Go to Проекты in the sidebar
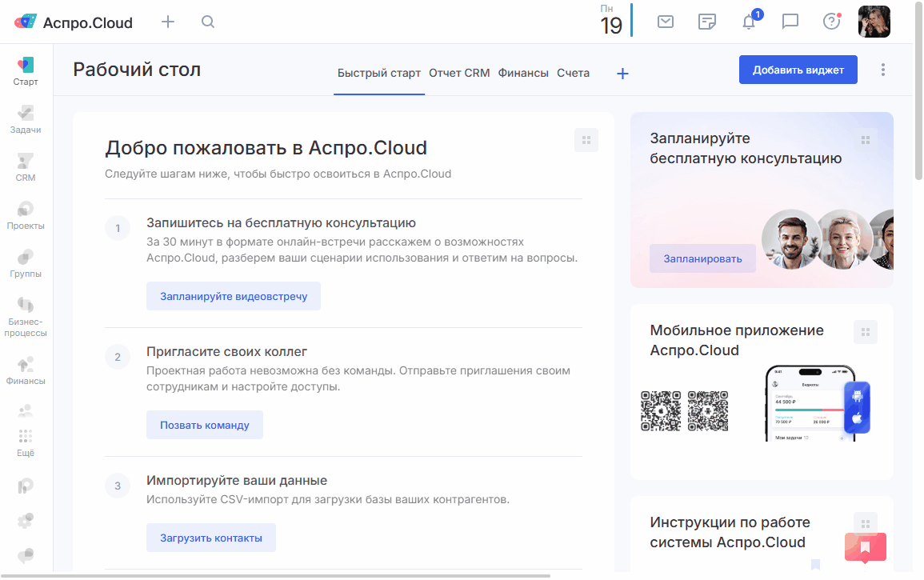Screen dimensions: 924x580 tap(26, 214)
